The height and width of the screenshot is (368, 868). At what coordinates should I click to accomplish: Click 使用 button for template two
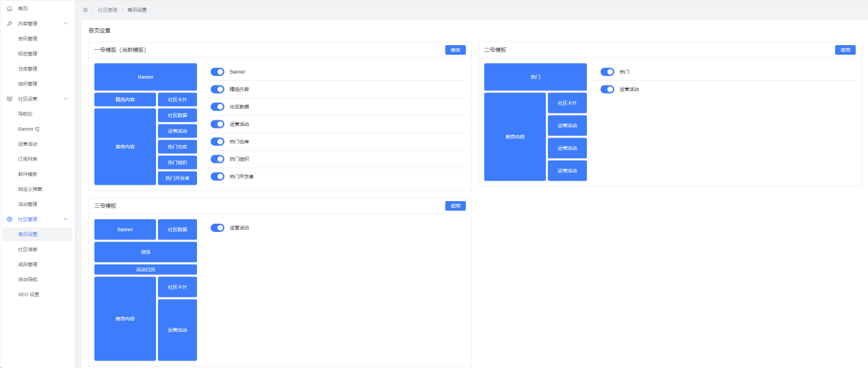845,50
